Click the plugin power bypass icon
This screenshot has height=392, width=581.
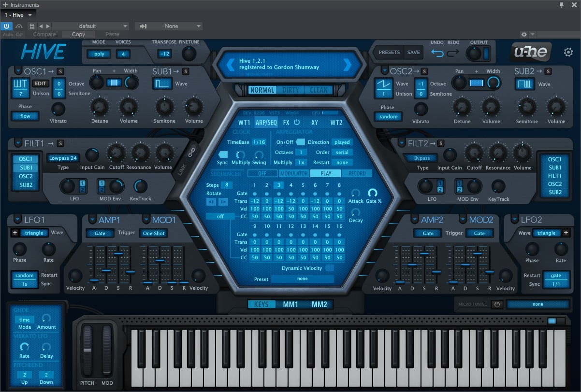pyautogui.click(x=6, y=26)
